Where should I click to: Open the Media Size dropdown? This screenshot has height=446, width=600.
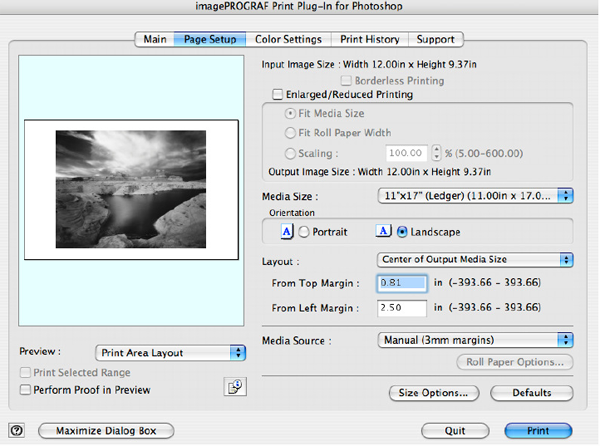(475, 196)
